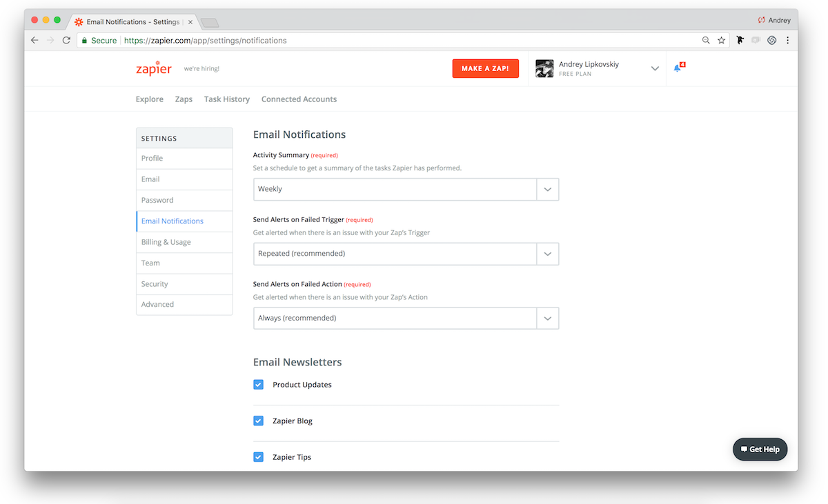Open Task History in the navigation
The width and height of the screenshot is (828, 504).
tap(227, 99)
